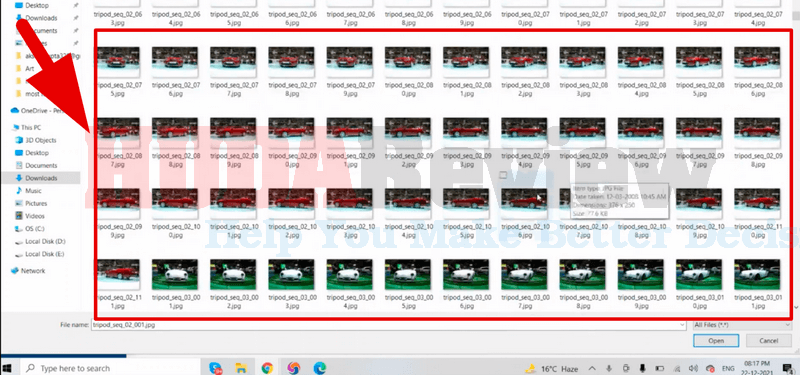Open Google Chrome from taskbar

click(x=267, y=367)
